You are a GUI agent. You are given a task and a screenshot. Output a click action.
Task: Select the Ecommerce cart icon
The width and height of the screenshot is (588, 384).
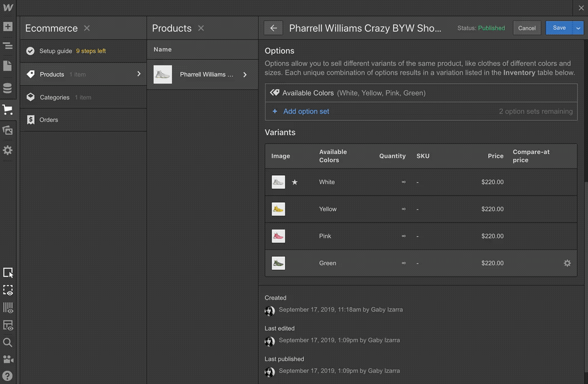pyautogui.click(x=8, y=109)
